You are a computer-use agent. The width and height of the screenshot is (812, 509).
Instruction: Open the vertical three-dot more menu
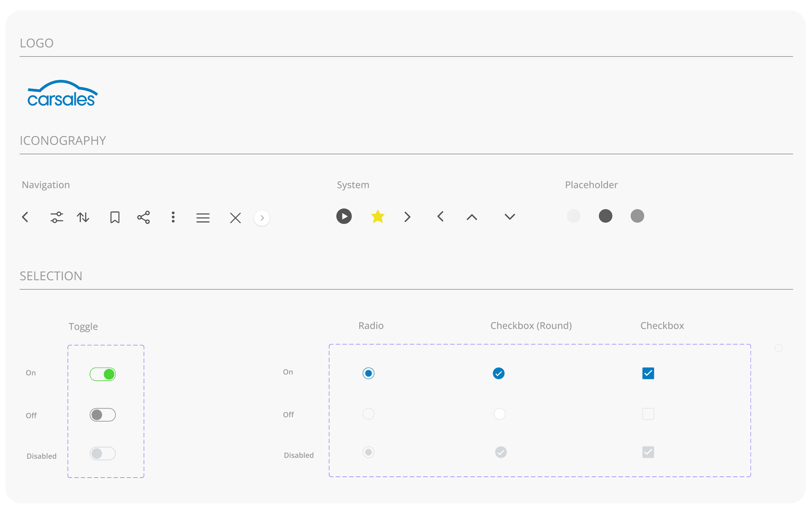[173, 217]
